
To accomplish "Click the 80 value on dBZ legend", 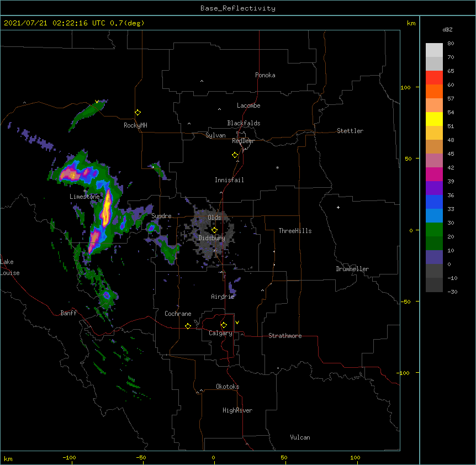I will point(451,44).
